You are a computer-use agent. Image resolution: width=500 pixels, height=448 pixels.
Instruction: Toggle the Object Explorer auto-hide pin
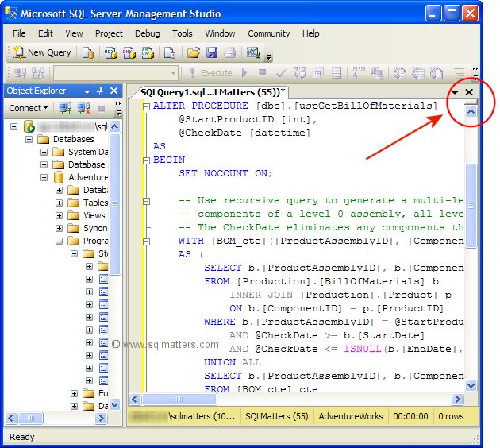(x=100, y=91)
